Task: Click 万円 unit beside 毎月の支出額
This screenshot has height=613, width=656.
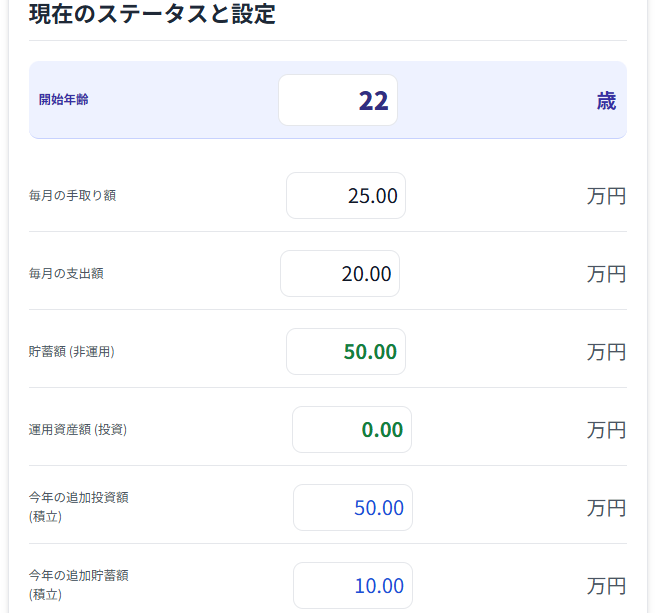Action: [606, 274]
